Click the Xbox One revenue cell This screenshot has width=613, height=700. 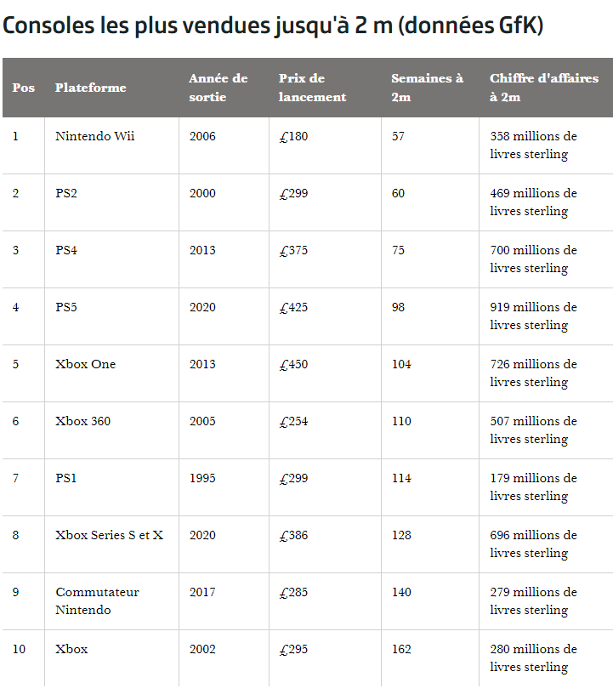coord(533,373)
